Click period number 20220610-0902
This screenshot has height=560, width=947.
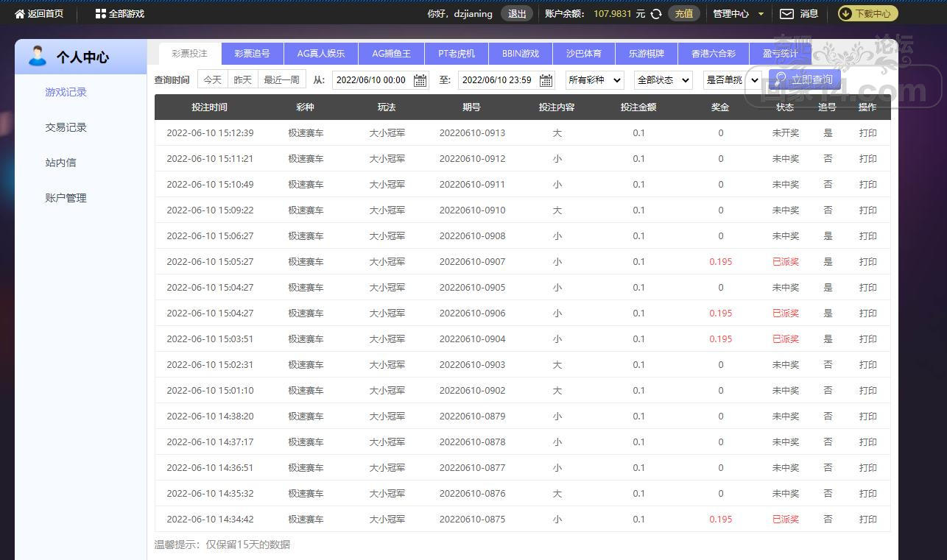point(472,391)
